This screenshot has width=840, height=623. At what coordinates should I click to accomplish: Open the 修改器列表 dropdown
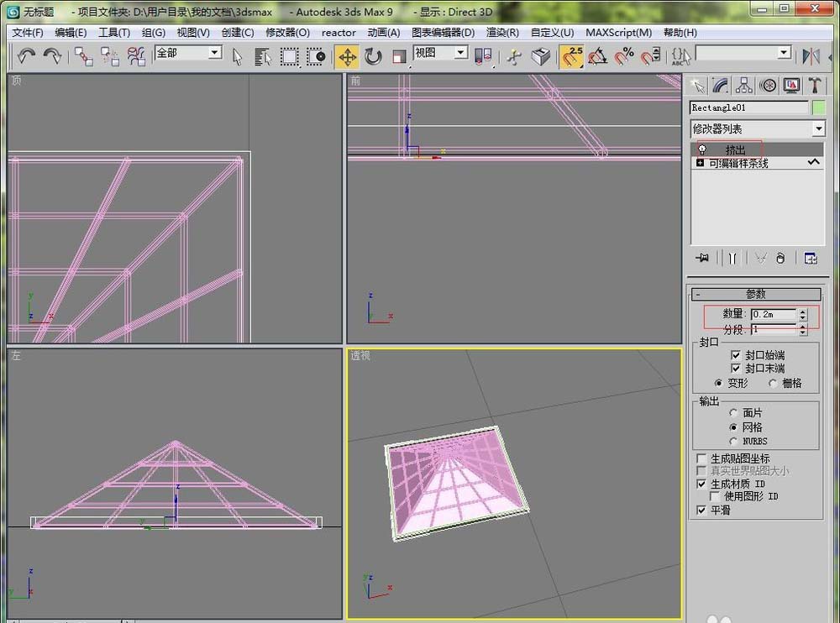pyautogui.click(x=818, y=129)
